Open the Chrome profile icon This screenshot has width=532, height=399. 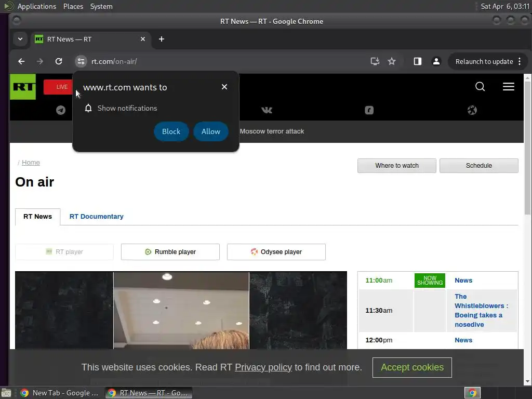[x=436, y=61]
